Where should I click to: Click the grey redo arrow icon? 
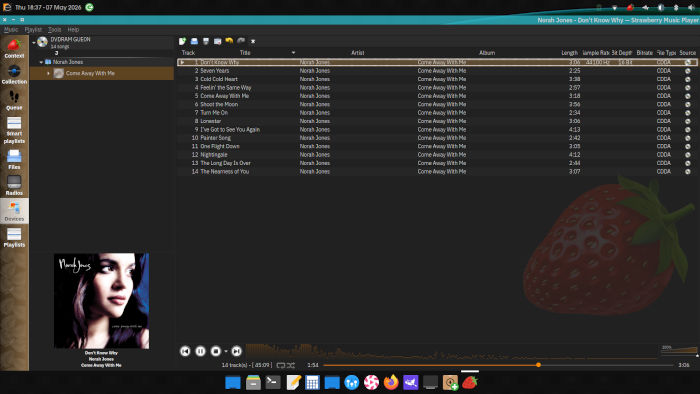pos(241,41)
